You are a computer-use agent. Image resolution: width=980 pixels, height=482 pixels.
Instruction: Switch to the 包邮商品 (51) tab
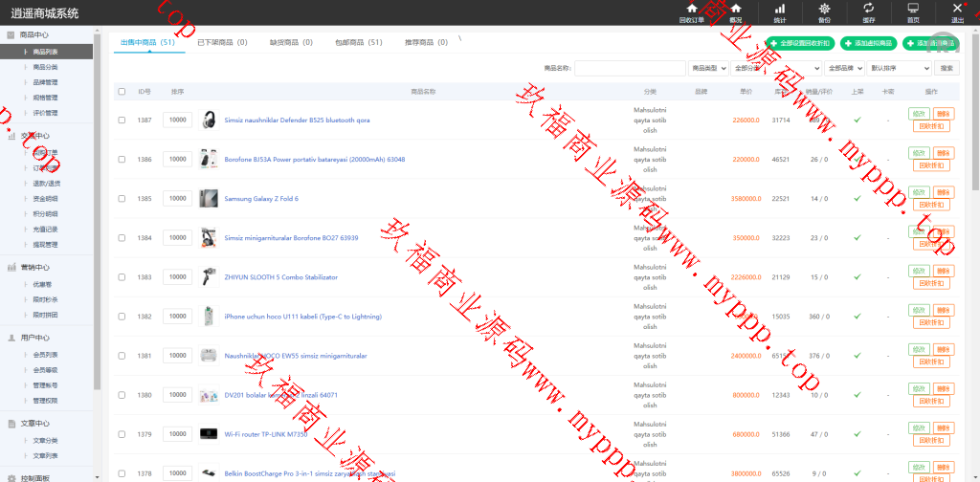[x=359, y=43]
